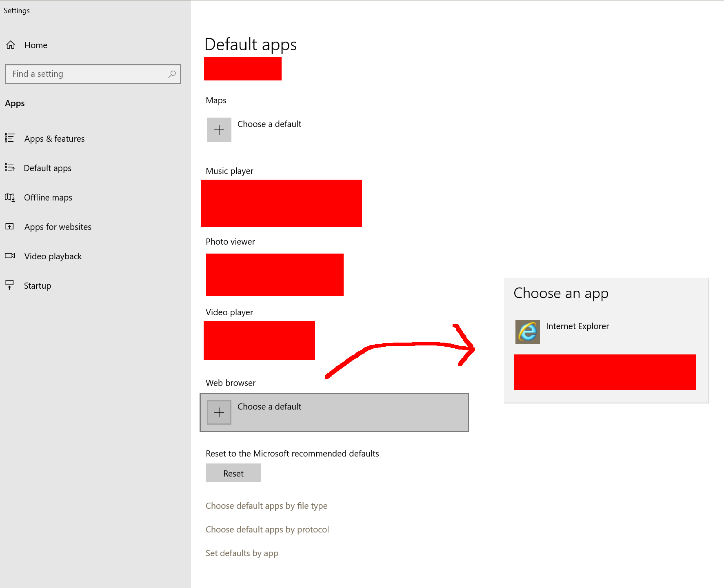Image resolution: width=724 pixels, height=588 pixels.
Task: Click the Reset button
Action: (233, 473)
